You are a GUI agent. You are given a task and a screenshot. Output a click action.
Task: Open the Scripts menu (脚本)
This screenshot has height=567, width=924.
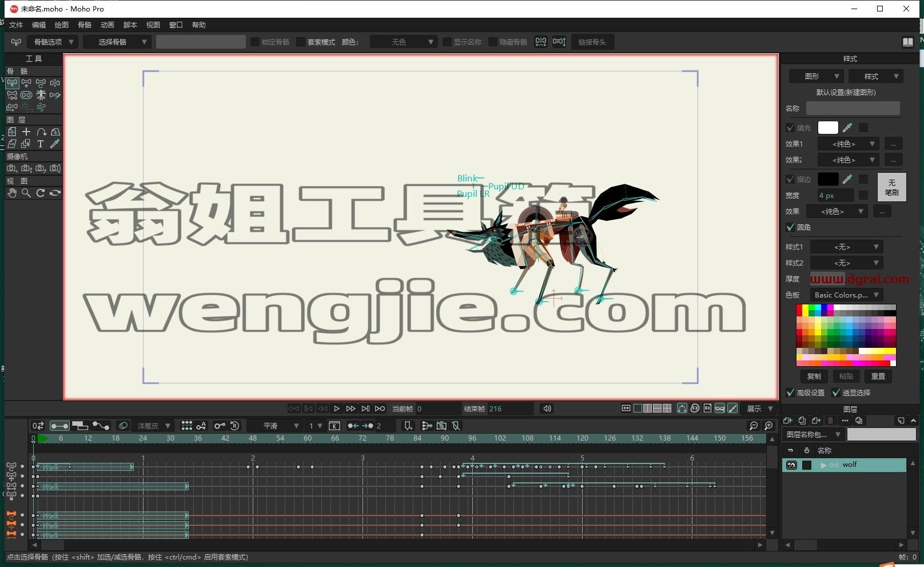point(130,25)
